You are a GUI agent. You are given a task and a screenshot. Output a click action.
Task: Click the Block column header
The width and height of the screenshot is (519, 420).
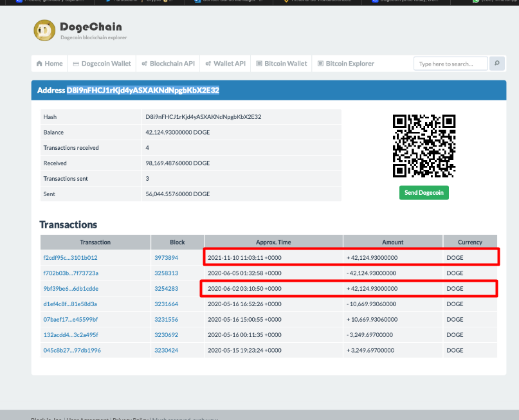point(178,242)
